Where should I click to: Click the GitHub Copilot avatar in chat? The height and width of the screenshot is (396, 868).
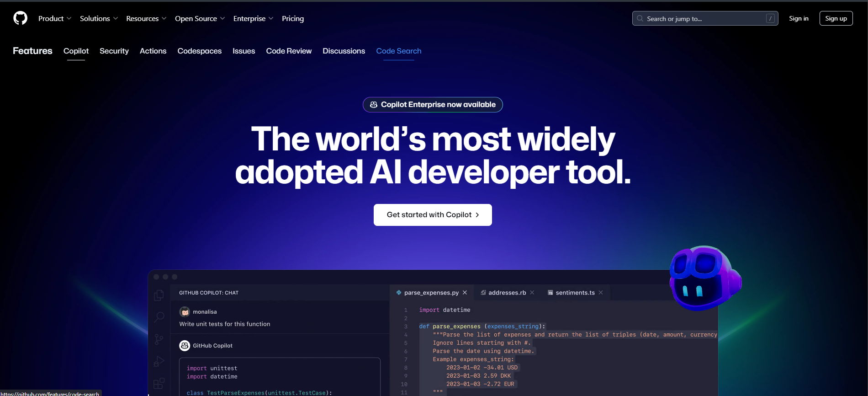pos(185,346)
